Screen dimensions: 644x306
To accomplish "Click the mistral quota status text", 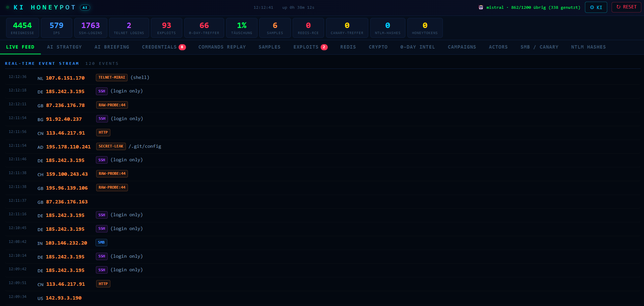I will (533, 7).
